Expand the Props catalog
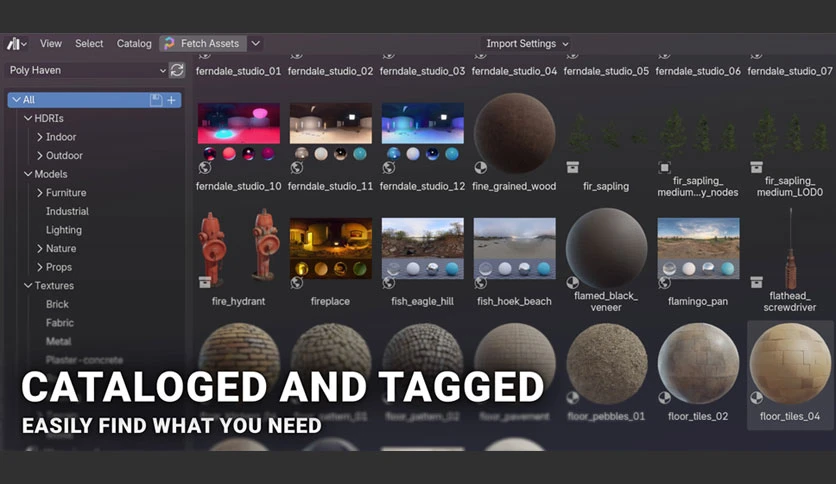The height and width of the screenshot is (484, 836). (x=39, y=267)
